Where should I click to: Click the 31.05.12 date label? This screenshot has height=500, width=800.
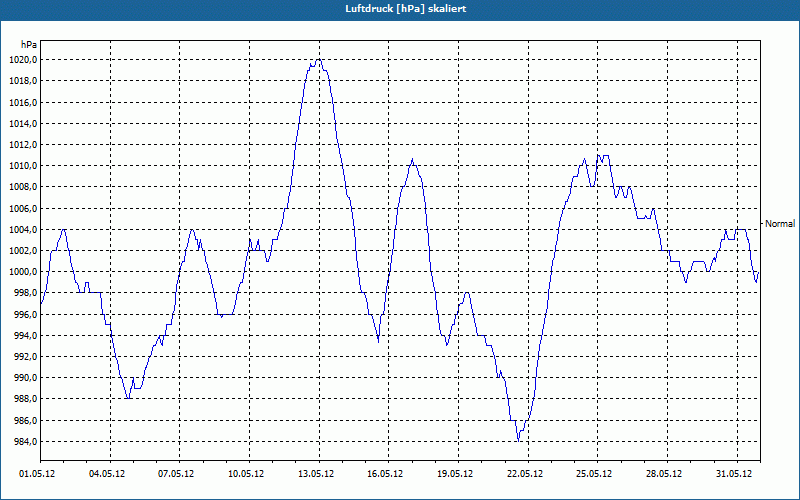734,474
